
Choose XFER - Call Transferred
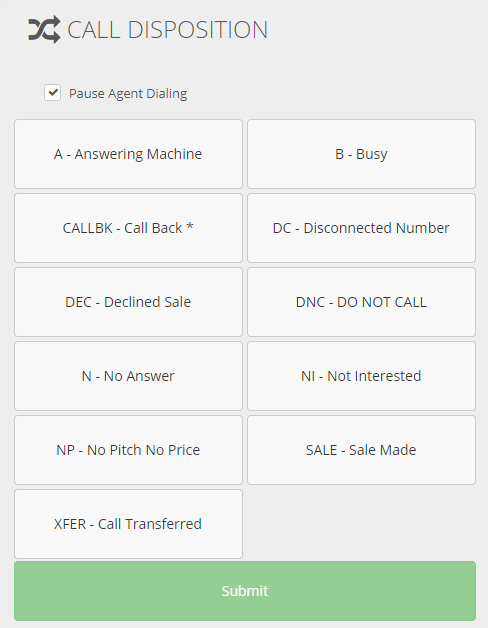[128, 524]
